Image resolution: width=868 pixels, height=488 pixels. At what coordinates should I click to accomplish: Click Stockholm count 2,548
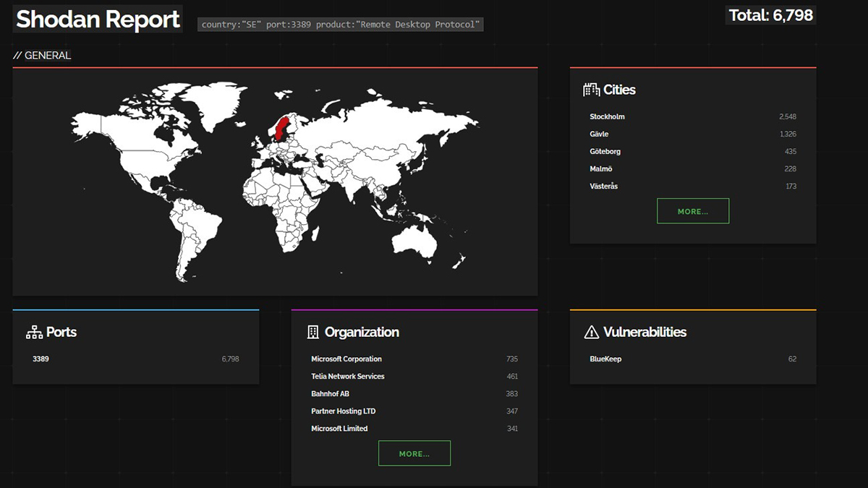pyautogui.click(x=788, y=116)
